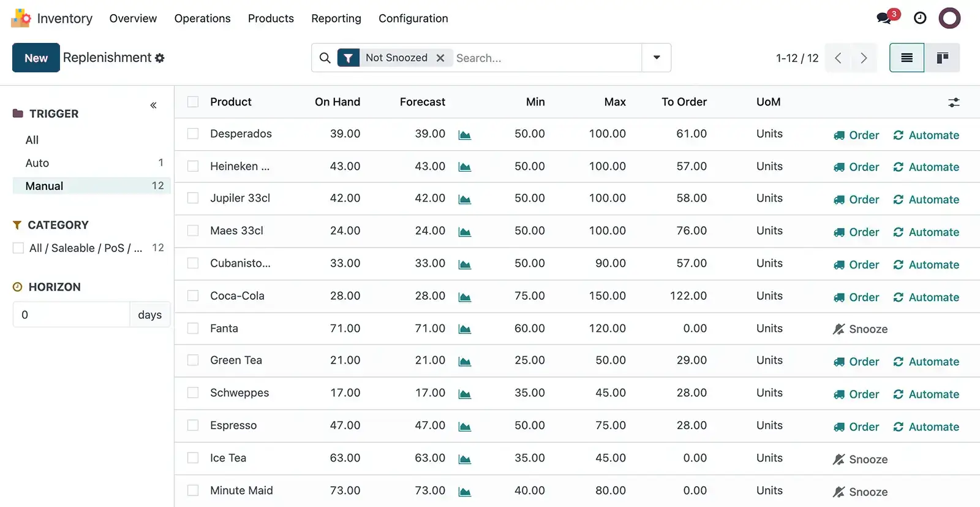This screenshot has width=980, height=507.
Task: Open the messages chat bubble icon
Action: point(884,18)
